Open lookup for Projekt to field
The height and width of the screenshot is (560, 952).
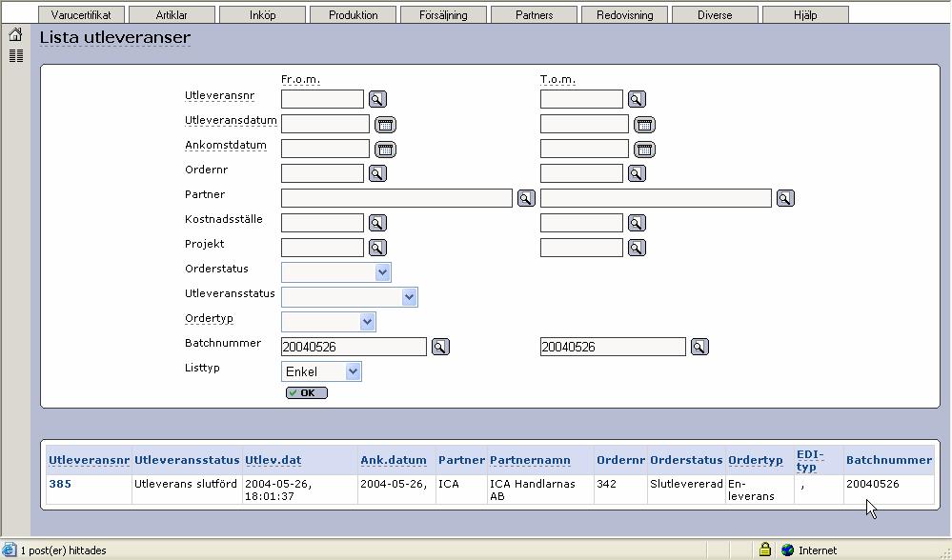click(637, 248)
